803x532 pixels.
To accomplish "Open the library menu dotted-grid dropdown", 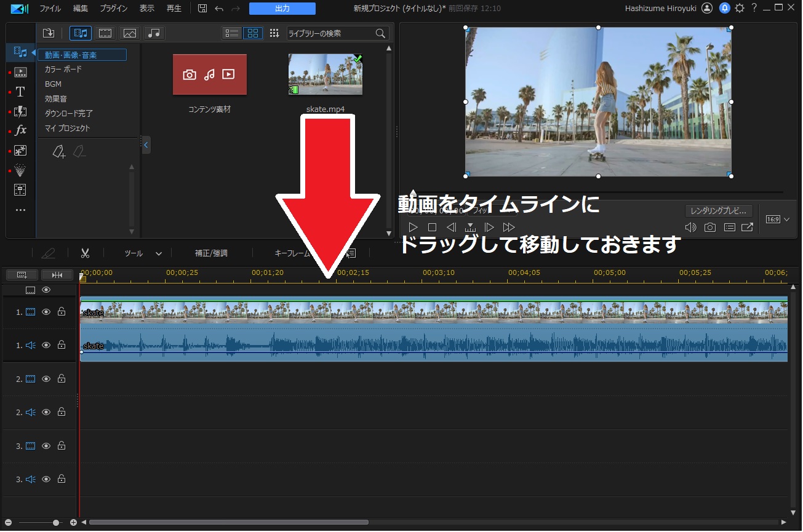I will 274,33.
